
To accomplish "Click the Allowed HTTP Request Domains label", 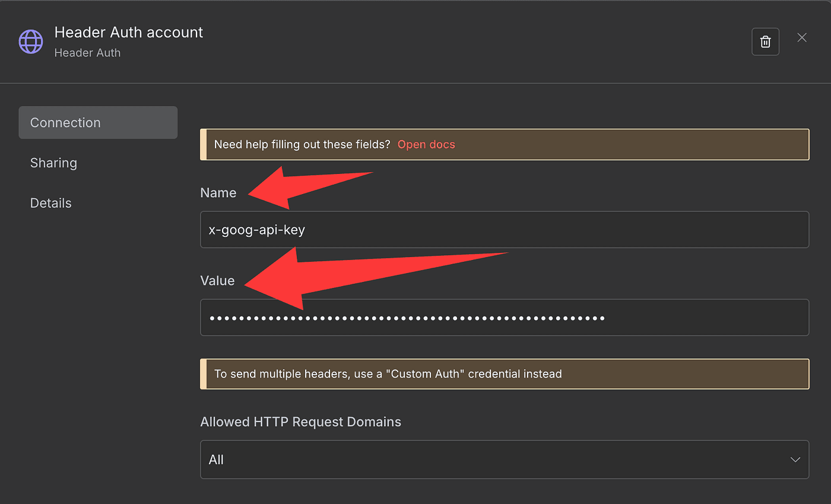I will click(x=300, y=422).
